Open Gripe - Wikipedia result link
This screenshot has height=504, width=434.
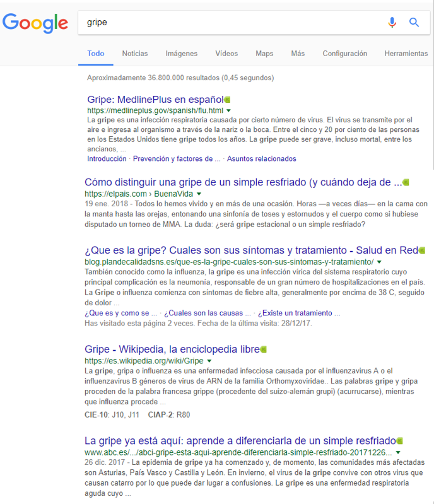coord(172,349)
